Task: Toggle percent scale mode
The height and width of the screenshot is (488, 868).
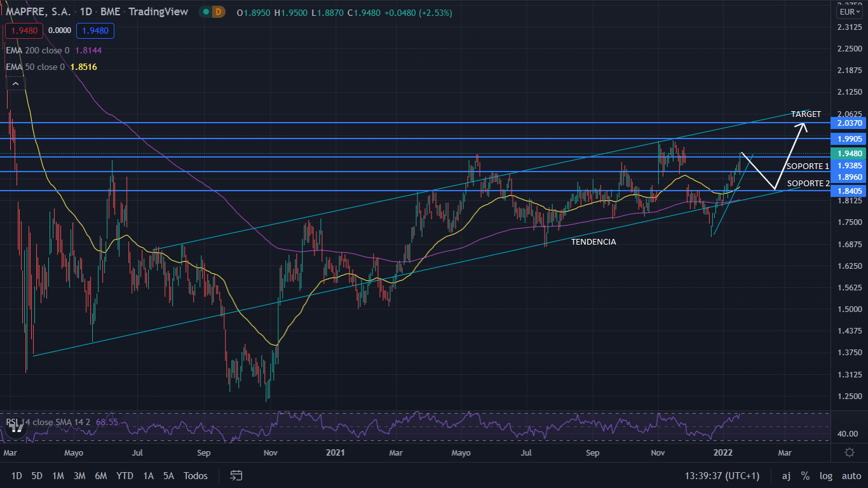Action: click(x=805, y=475)
